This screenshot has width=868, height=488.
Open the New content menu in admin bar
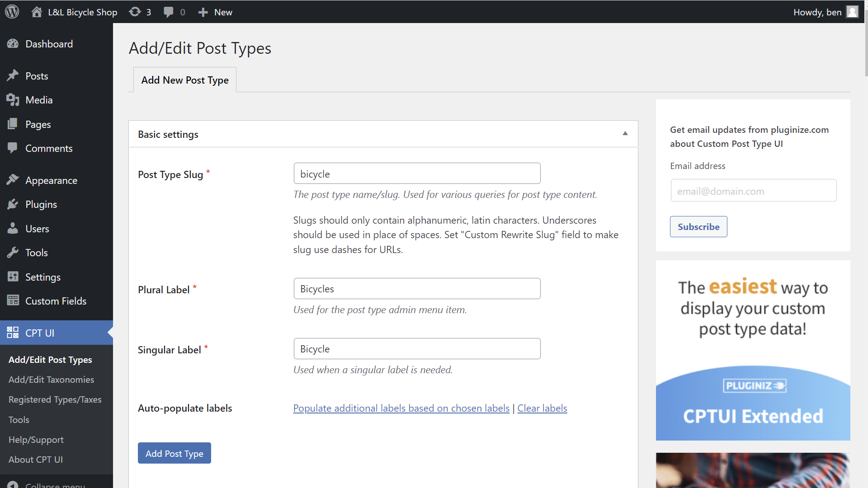click(216, 12)
